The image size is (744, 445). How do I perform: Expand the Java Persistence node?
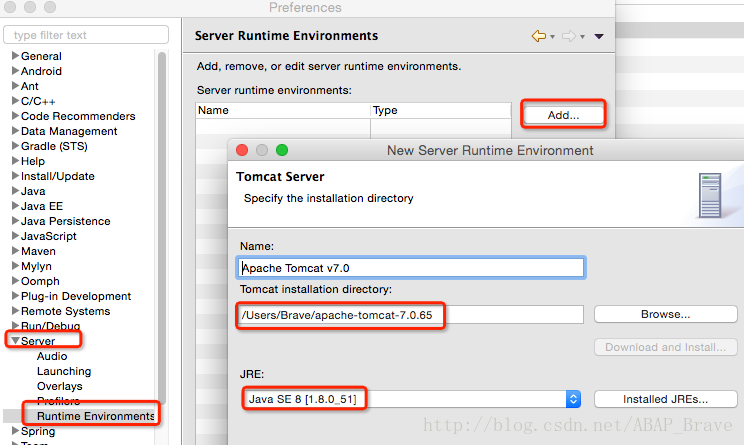15,221
